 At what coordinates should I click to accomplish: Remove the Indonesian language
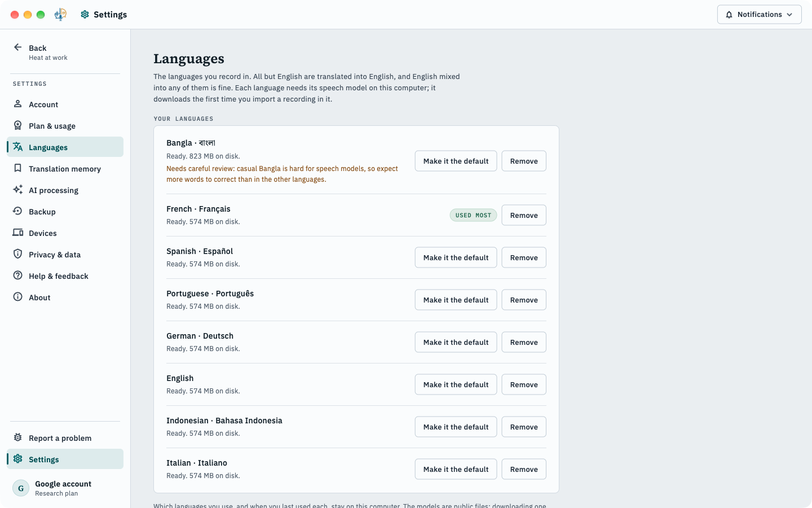click(x=524, y=427)
